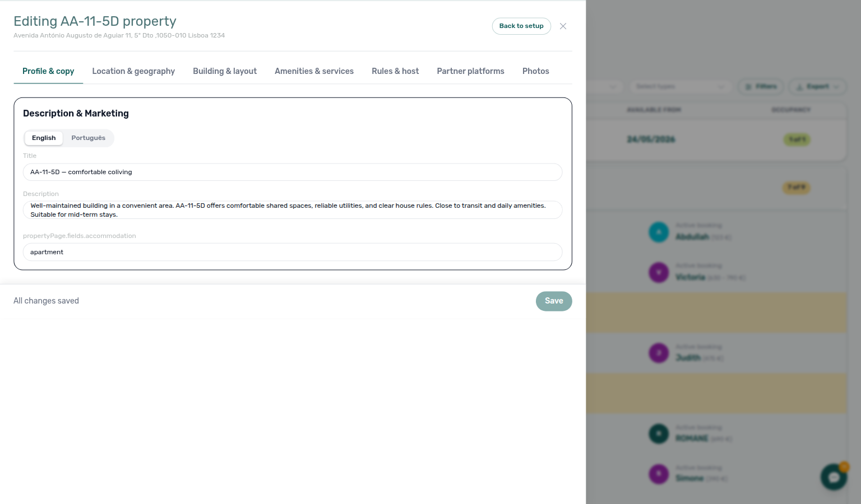The width and height of the screenshot is (861, 504).
Task: Edit the accommodation field containing apartment
Action: point(293,252)
